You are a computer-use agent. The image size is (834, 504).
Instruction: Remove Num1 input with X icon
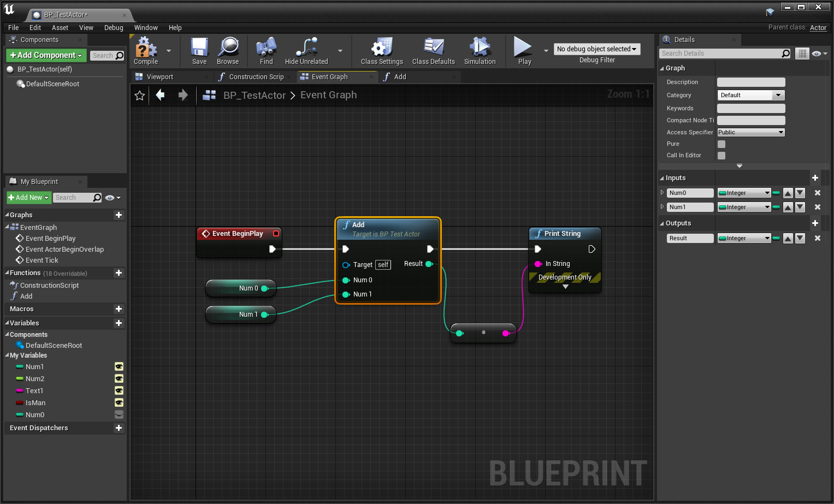818,207
